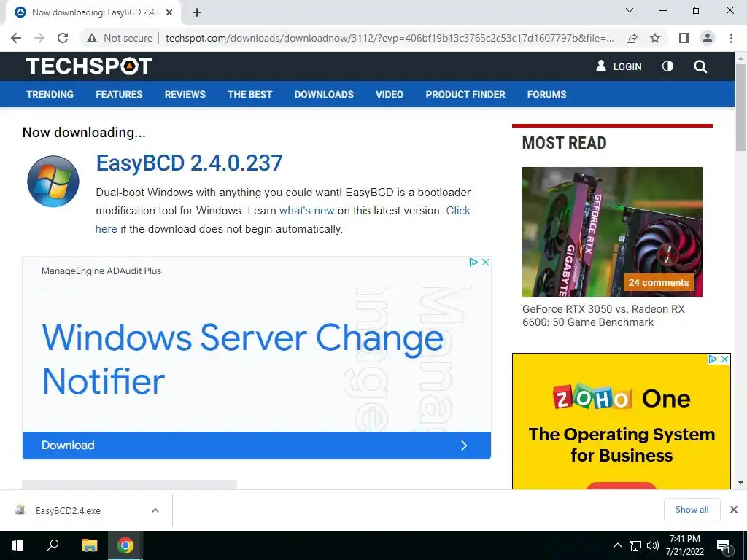
Task: Open THE BEST menu item
Action: (x=249, y=94)
